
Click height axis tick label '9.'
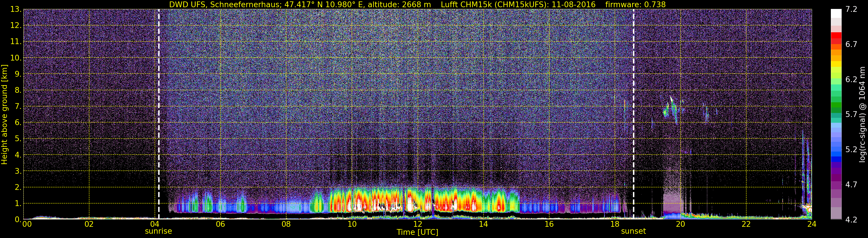(18, 74)
